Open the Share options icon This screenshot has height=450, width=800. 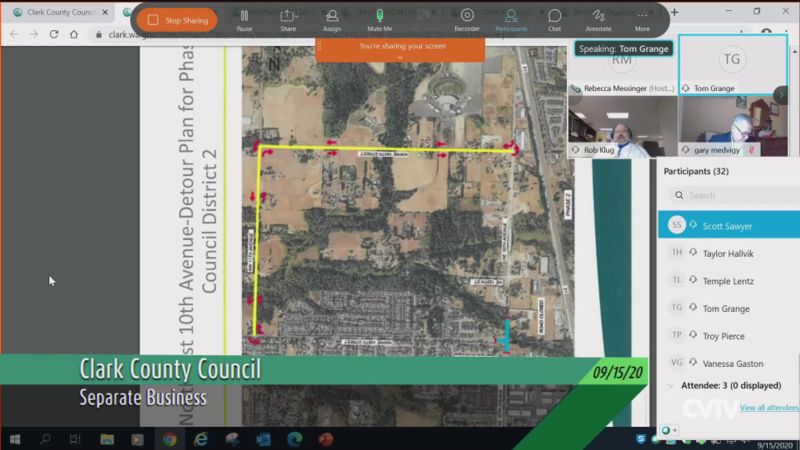click(288, 19)
